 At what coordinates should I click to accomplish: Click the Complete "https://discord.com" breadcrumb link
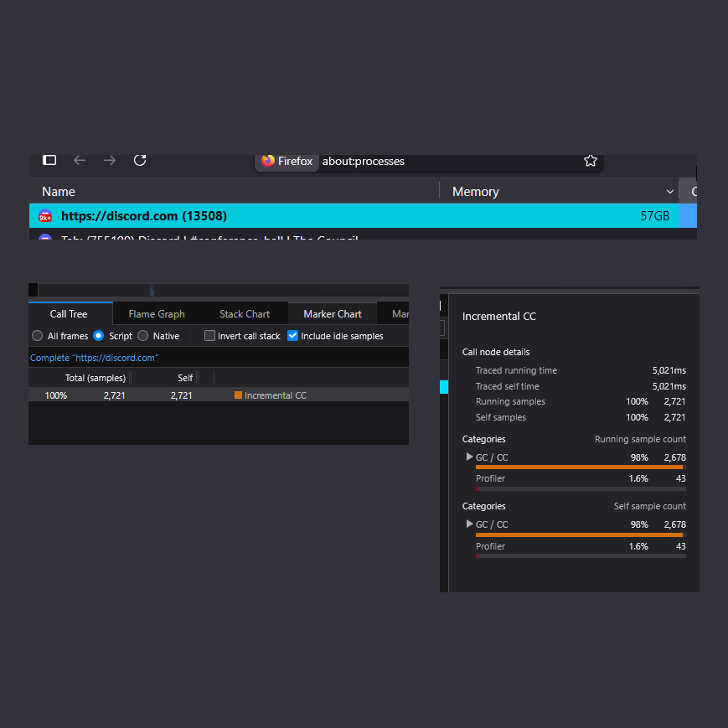point(94,358)
